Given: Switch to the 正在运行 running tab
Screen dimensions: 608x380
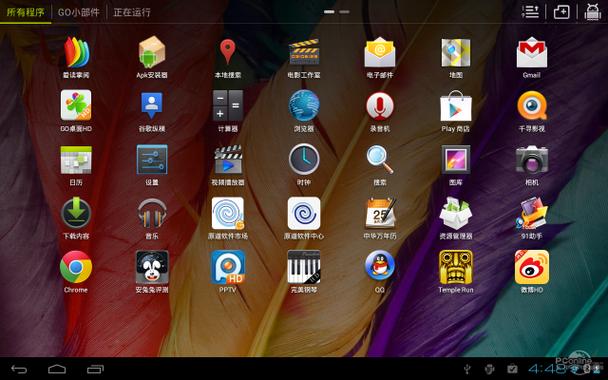Looking at the screenshot, I should (131, 12).
